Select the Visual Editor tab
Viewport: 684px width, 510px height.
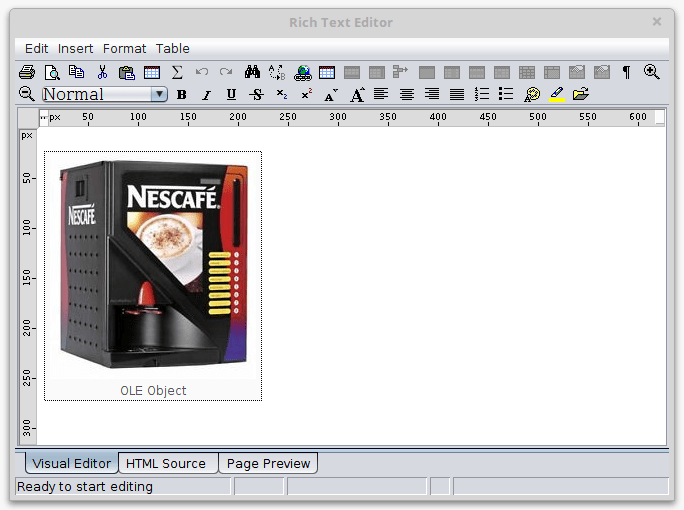[x=72, y=463]
